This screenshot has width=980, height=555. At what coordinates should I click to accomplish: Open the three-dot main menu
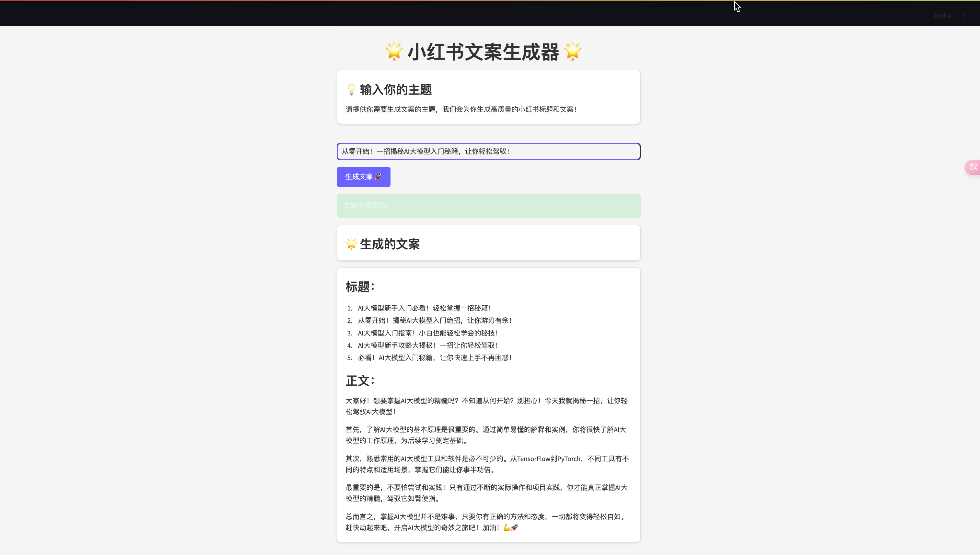pyautogui.click(x=963, y=16)
